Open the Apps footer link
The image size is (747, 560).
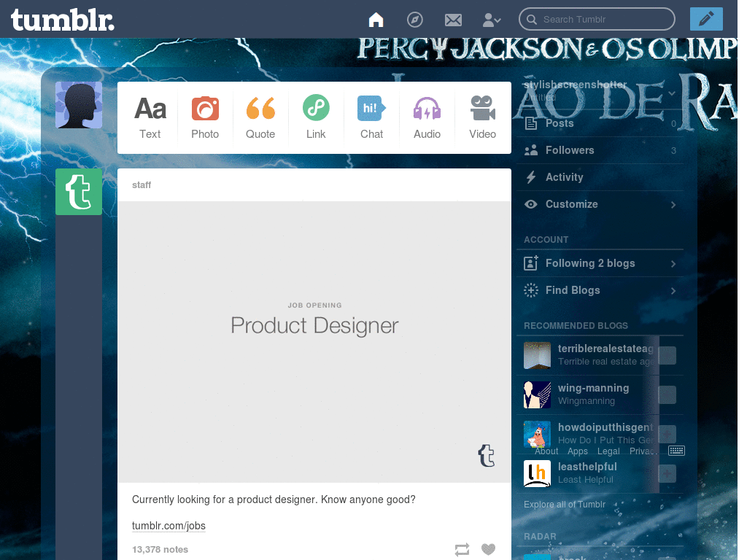[x=578, y=451]
